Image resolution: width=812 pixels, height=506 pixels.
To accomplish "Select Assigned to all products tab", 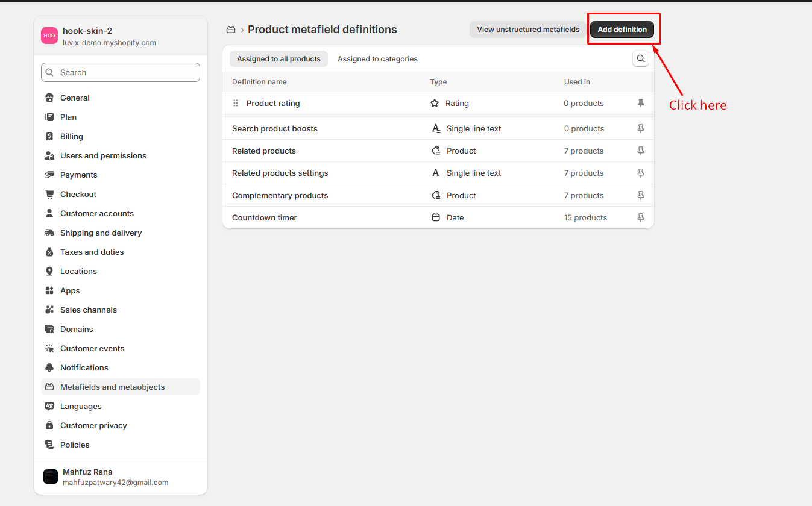I will [x=279, y=59].
